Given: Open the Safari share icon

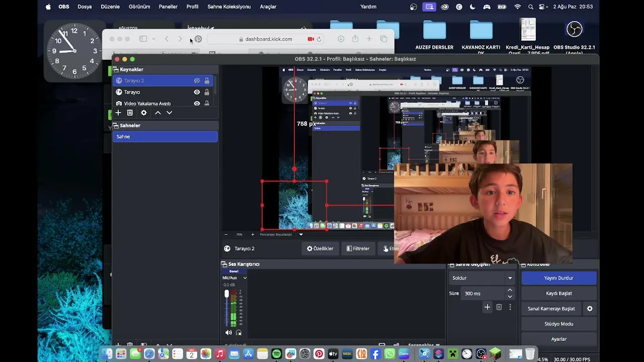Looking at the screenshot, I should coord(355,39).
